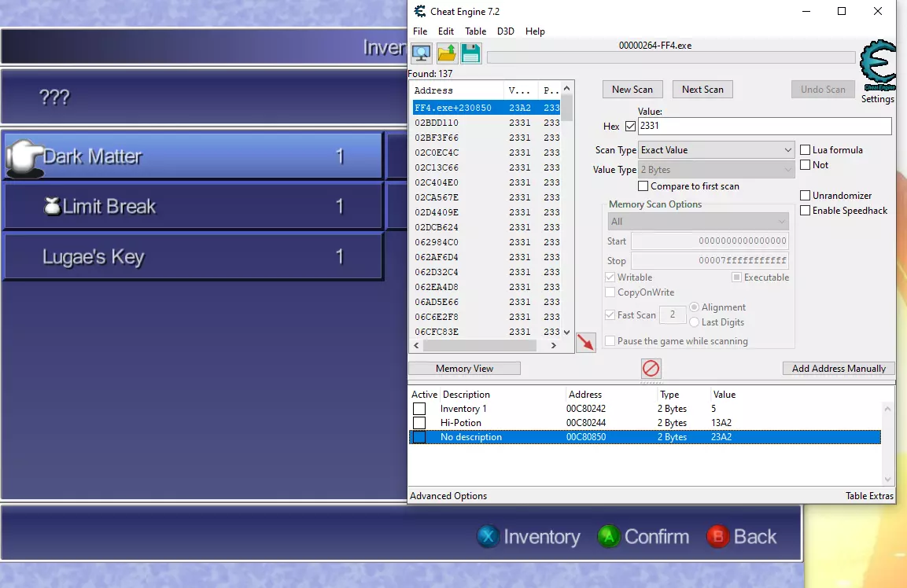
Task: Activate the Inventory 1 entry checkbox
Action: 419,409
